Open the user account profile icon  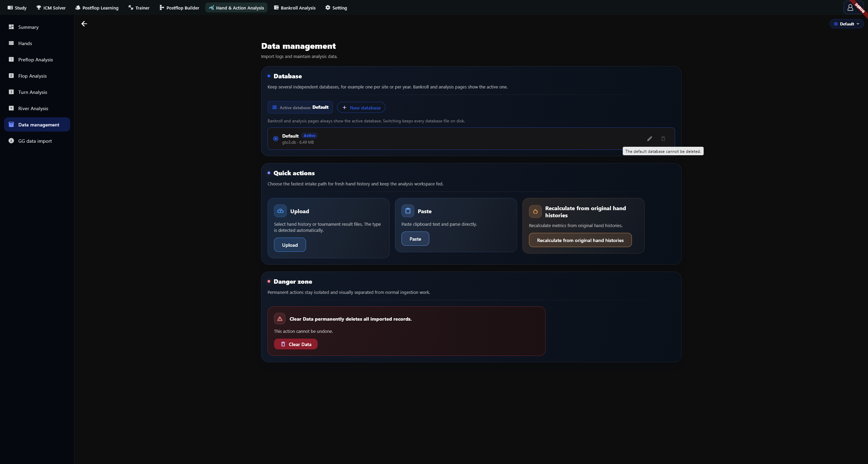850,7
